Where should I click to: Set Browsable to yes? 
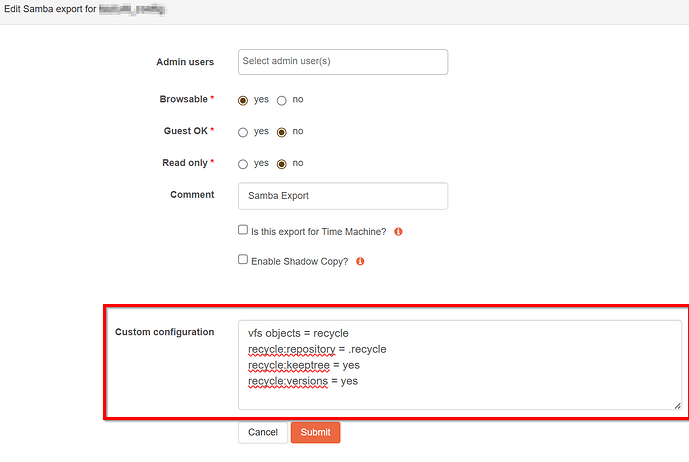pyautogui.click(x=243, y=101)
